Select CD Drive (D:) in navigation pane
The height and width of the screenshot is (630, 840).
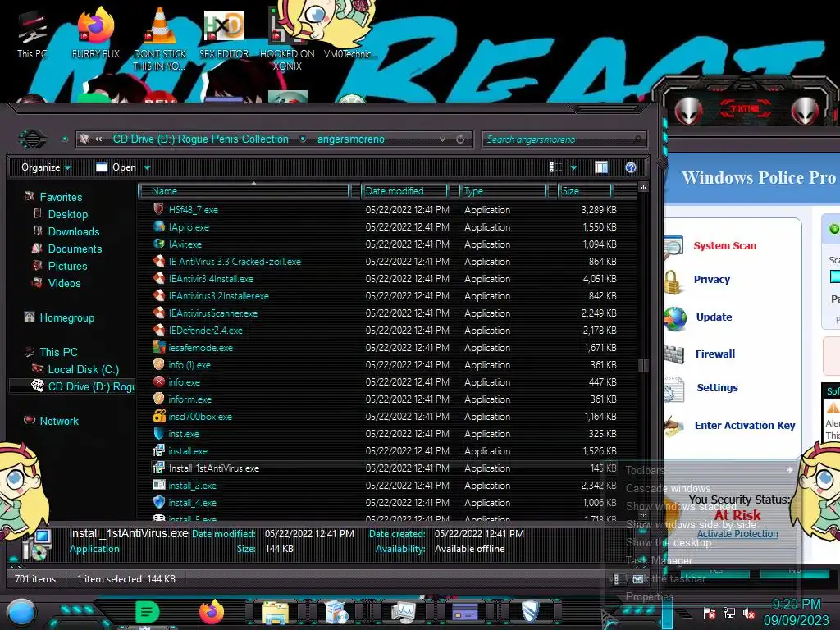pos(91,386)
